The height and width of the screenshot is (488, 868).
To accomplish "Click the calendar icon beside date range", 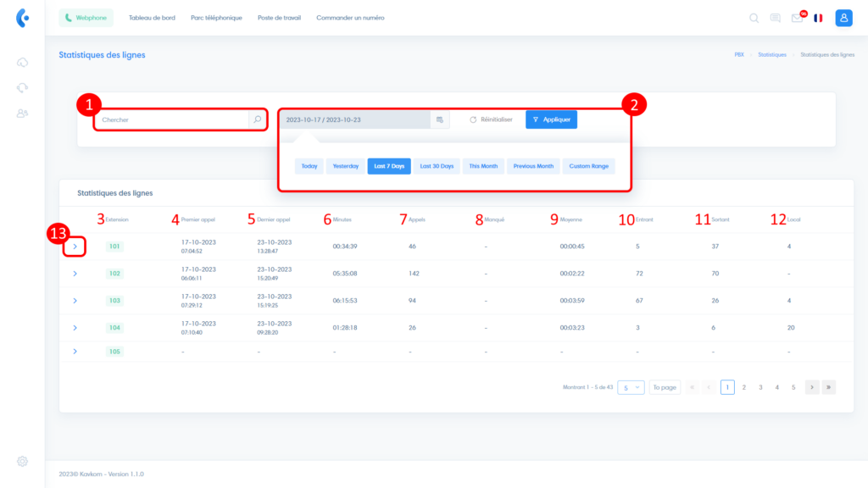I will click(440, 120).
